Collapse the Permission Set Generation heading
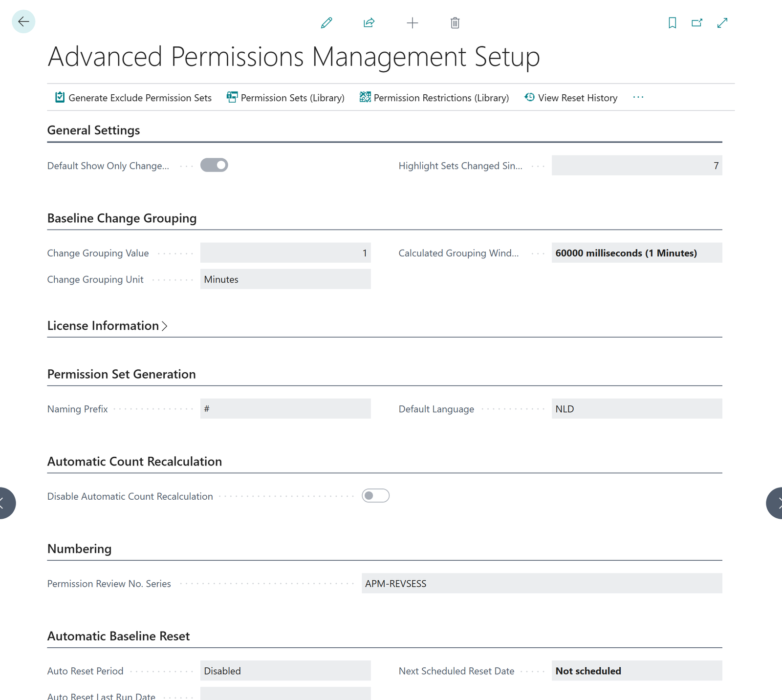782x700 pixels. 121,374
